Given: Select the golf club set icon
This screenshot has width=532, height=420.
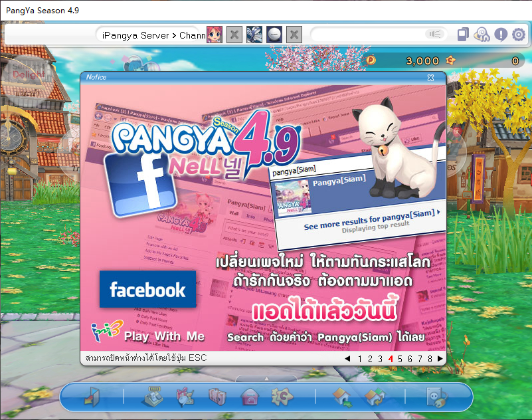Looking at the screenshot, I should (x=254, y=35).
